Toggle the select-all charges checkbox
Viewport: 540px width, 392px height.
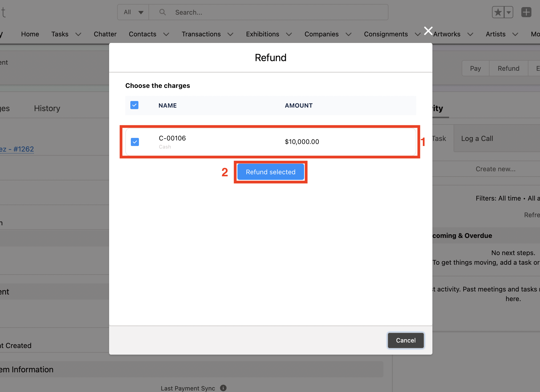pos(134,105)
